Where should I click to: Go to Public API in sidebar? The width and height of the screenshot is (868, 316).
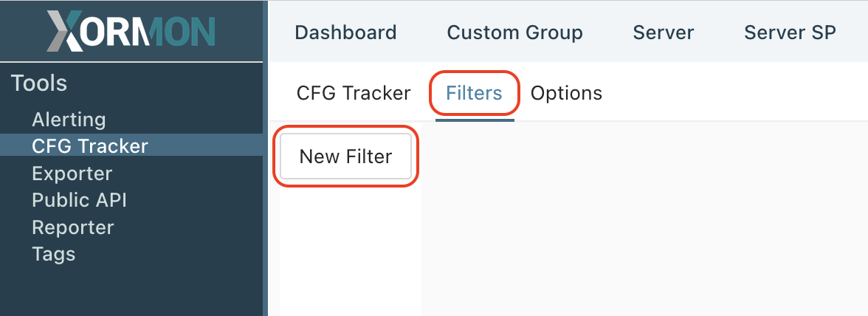[x=79, y=200]
